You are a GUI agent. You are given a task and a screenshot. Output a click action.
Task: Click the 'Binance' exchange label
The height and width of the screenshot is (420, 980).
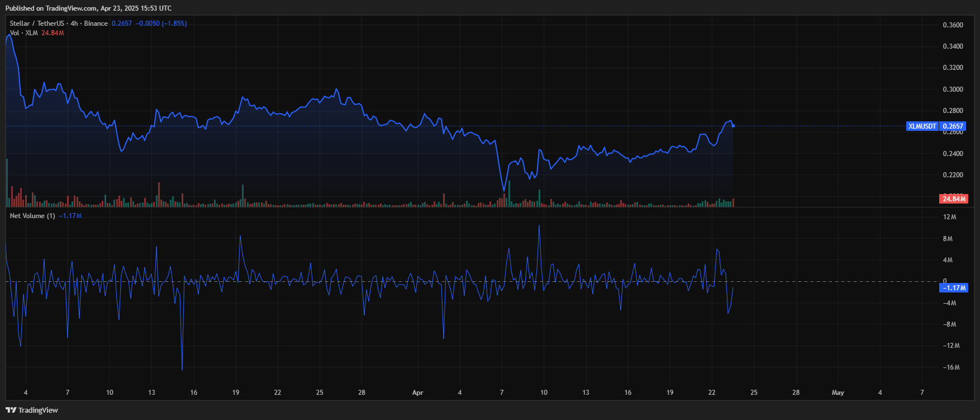click(x=96, y=23)
